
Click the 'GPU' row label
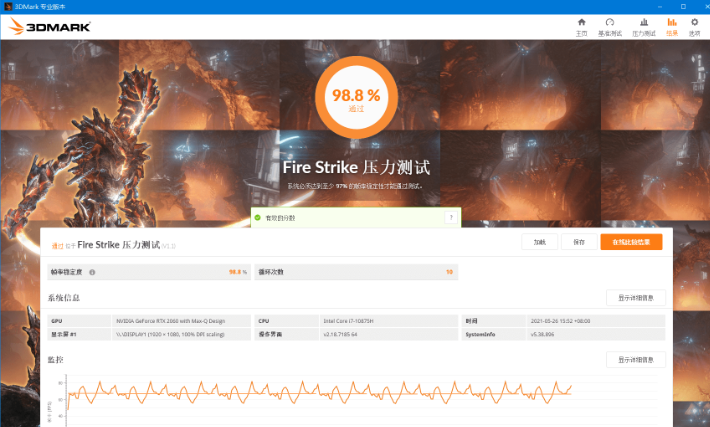pos(57,321)
